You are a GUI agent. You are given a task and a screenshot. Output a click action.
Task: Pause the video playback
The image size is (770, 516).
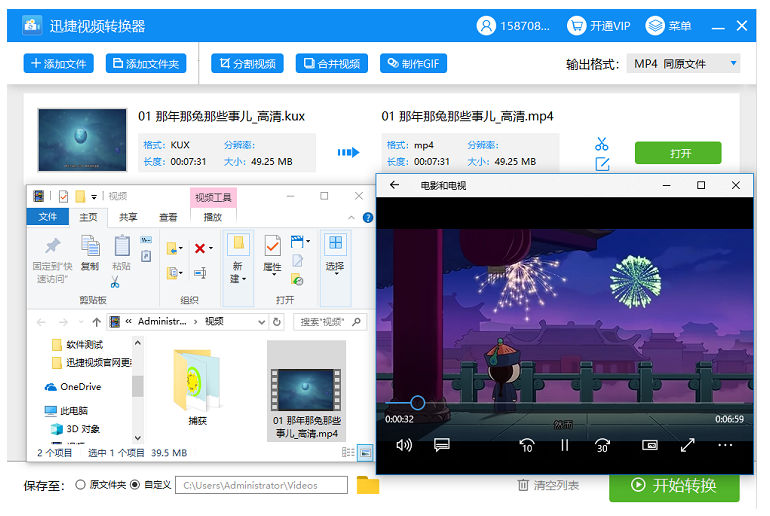click(565, 445)
